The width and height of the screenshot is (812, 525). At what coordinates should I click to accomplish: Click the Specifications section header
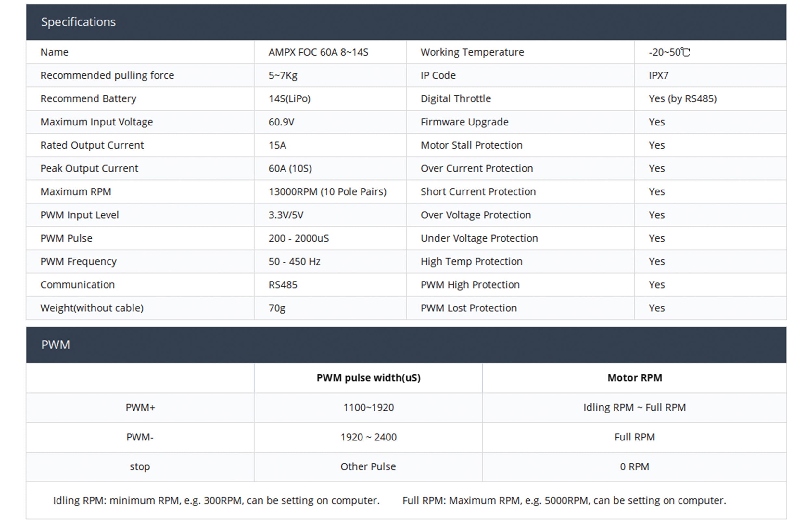point(78,22)
